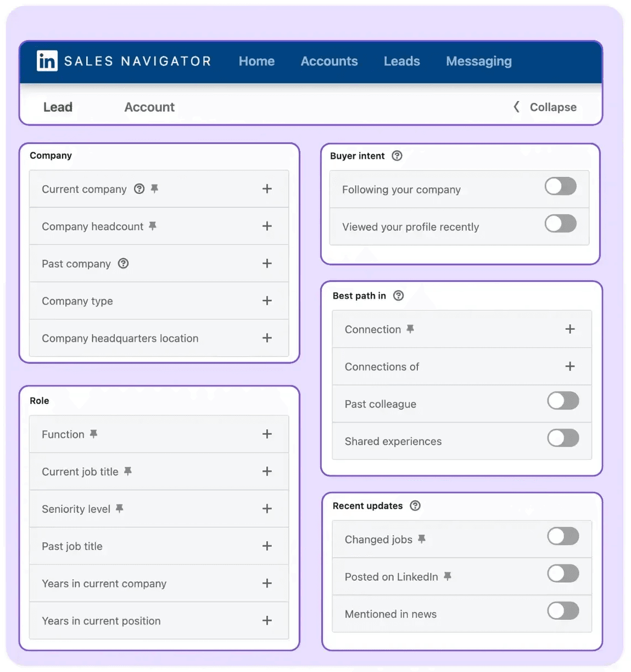
Task: Expand Past company filter with plus
Action: [267, 263]
